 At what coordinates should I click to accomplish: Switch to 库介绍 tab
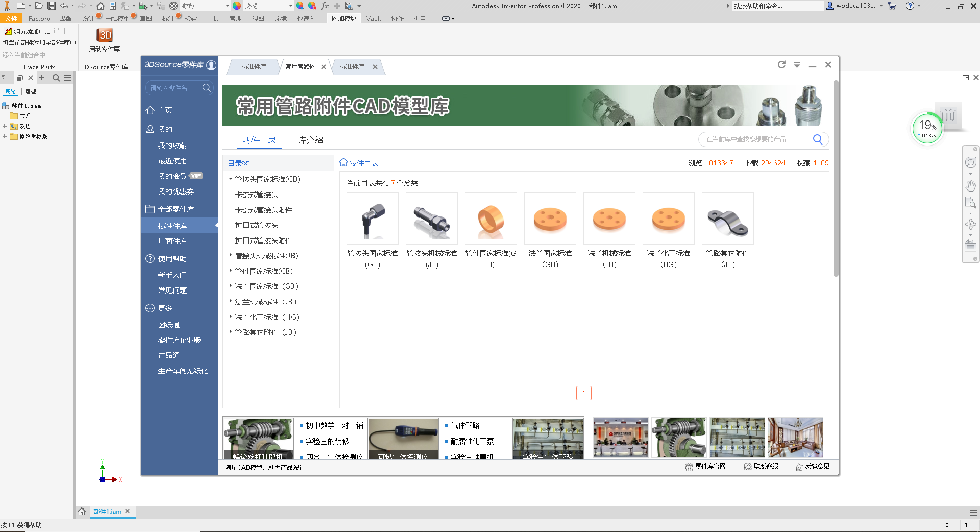[x=311, y=140]
